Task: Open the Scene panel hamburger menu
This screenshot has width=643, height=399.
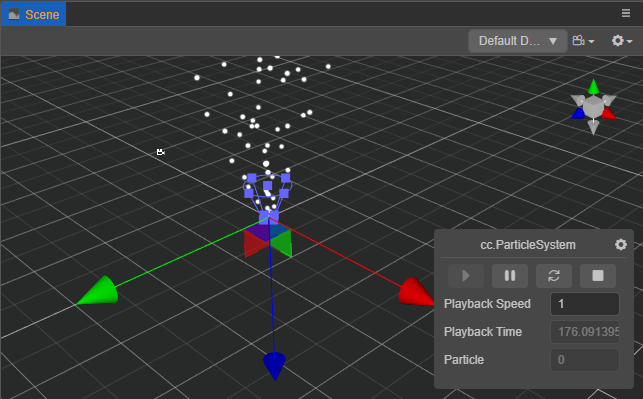Action: (626, 13)
